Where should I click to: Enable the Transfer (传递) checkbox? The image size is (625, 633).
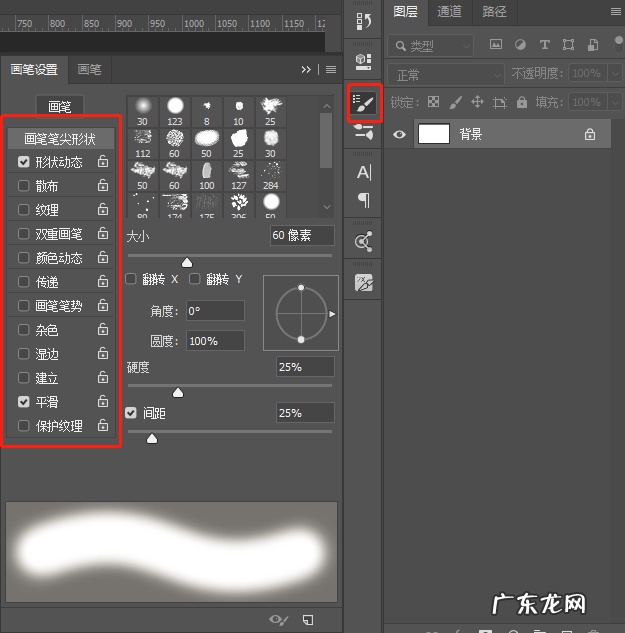(24, 281)
